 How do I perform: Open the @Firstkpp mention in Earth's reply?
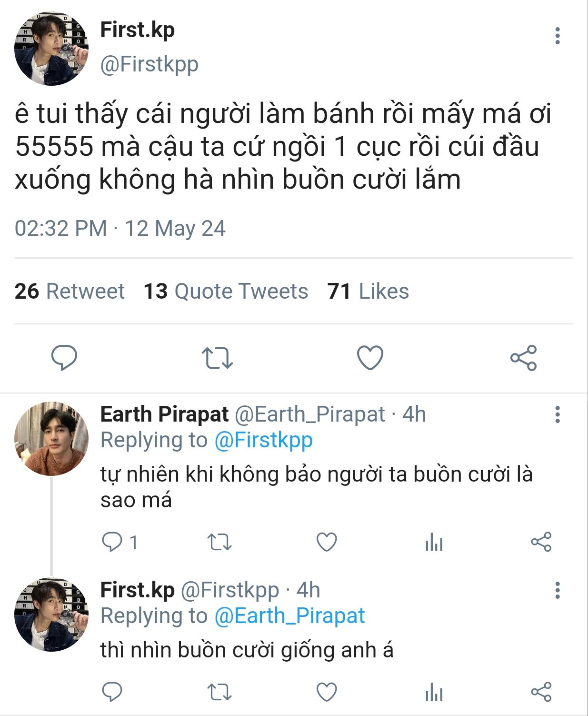[263, 440]
